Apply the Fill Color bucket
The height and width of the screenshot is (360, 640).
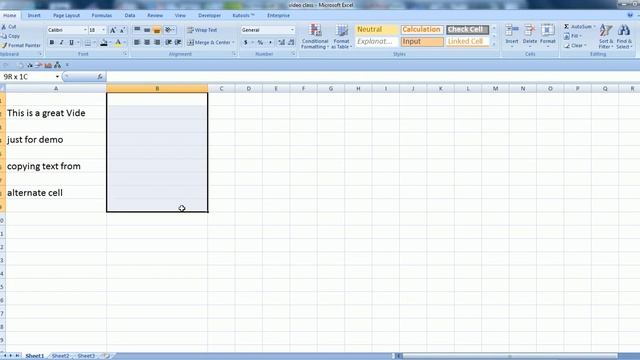pos(104,42)
